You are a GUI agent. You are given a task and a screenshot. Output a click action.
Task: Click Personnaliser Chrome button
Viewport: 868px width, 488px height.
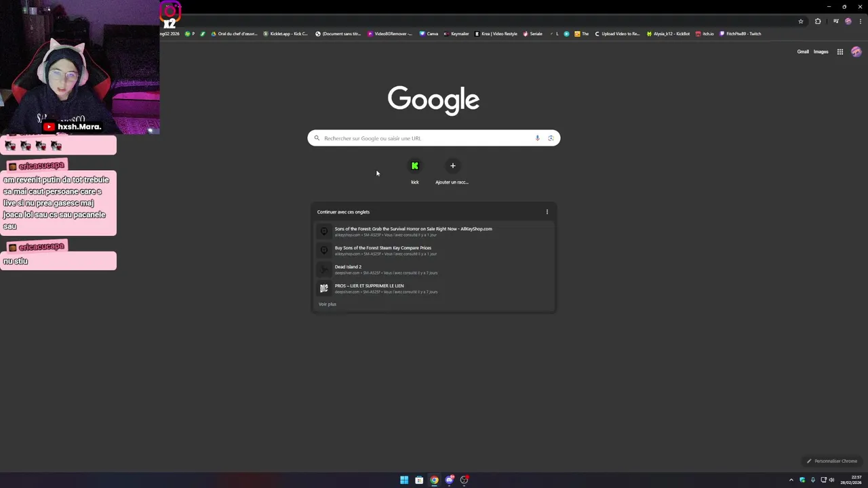pyautogui.click(x=832, y=461)
